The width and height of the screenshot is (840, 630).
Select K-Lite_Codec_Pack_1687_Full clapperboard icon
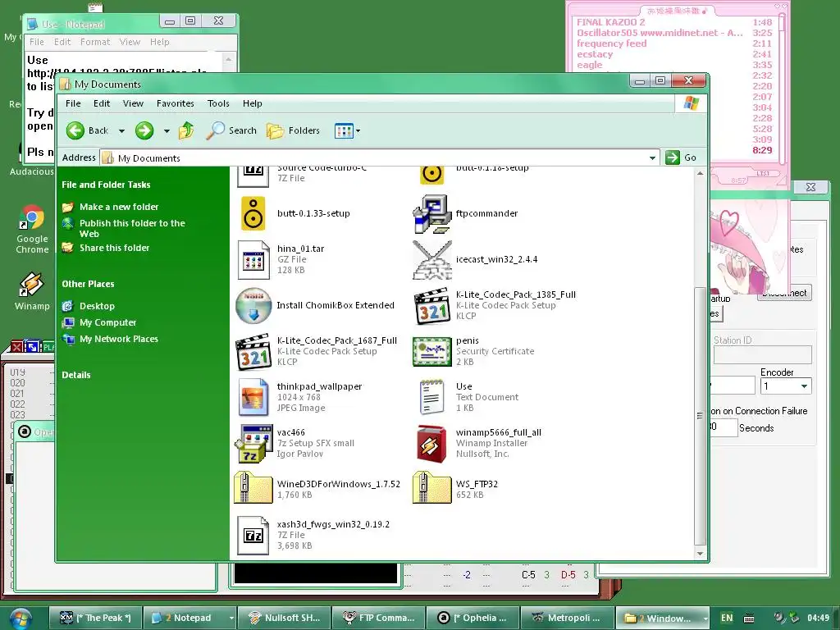pos(253,352)
